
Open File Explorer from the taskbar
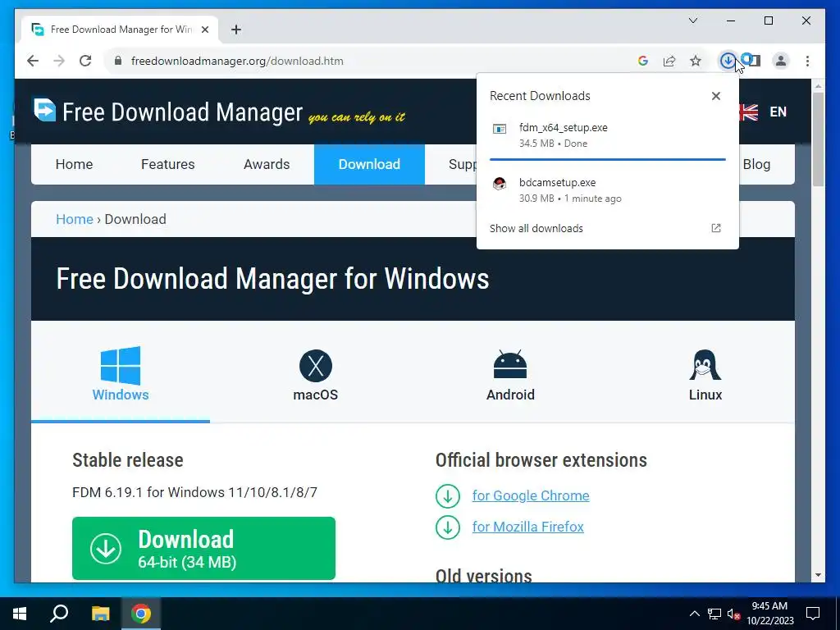click(x=100, y=614)
